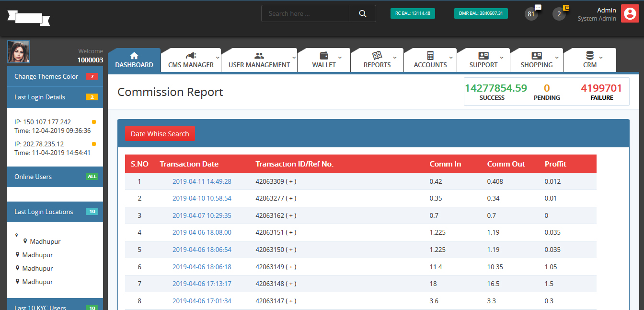Open the Dashboard tab
The image size is (644, 310).
(x=134, y=60)
